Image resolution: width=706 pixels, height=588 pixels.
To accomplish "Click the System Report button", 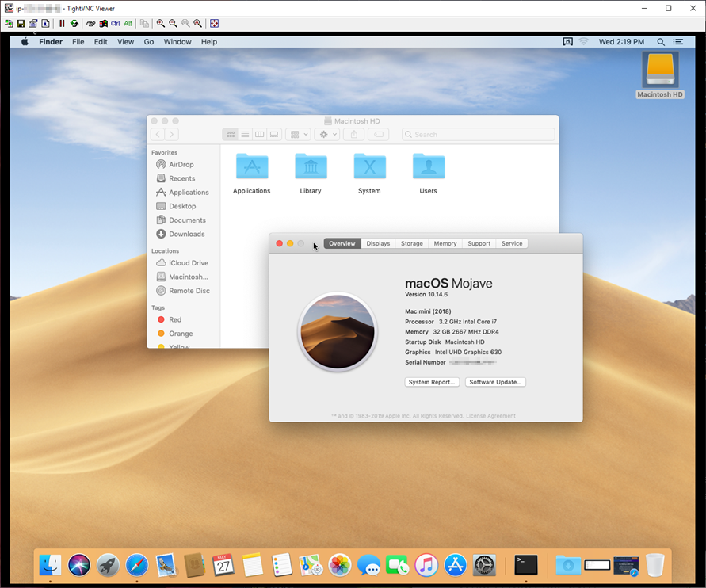I will click(x=432, y=382).
